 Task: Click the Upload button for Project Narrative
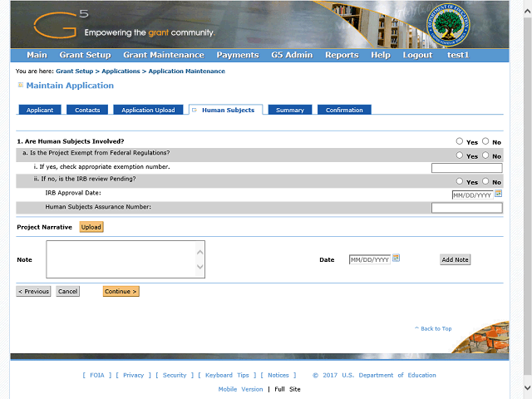coord(91,227)
